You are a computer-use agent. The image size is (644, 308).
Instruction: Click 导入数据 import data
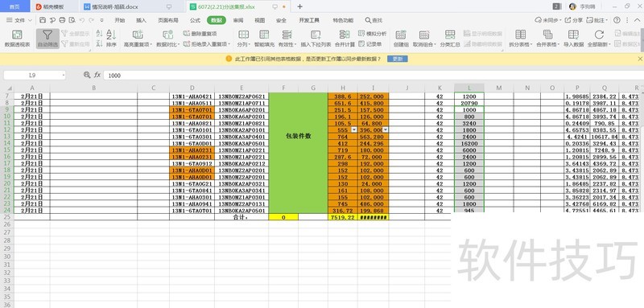573,39
